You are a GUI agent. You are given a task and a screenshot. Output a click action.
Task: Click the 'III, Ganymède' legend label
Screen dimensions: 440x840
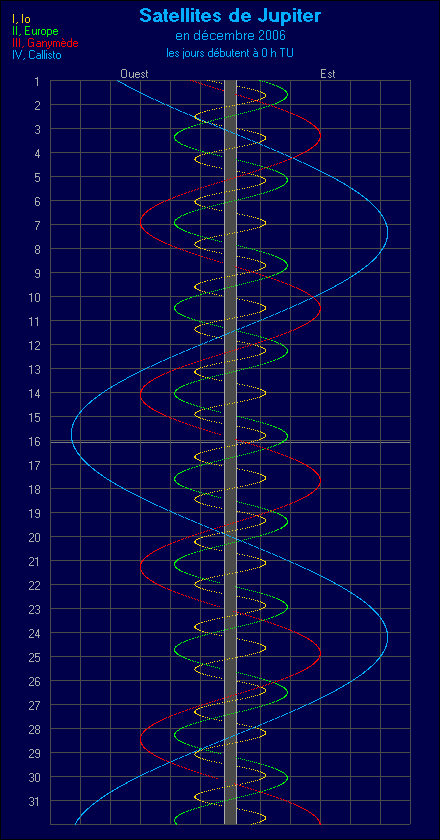coord(45,43)
